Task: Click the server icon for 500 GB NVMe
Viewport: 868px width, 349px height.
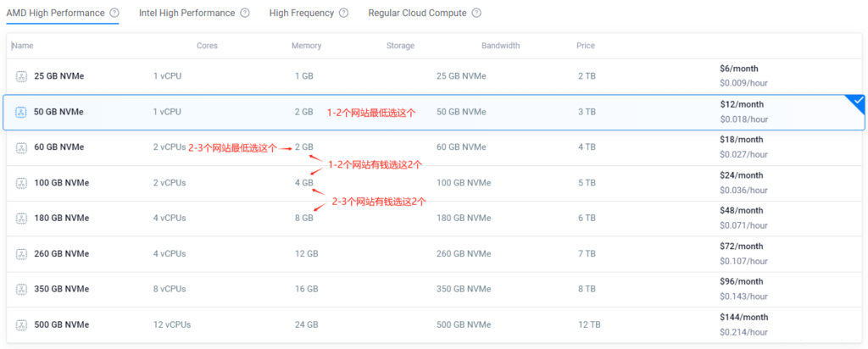Action: (21, 325)
